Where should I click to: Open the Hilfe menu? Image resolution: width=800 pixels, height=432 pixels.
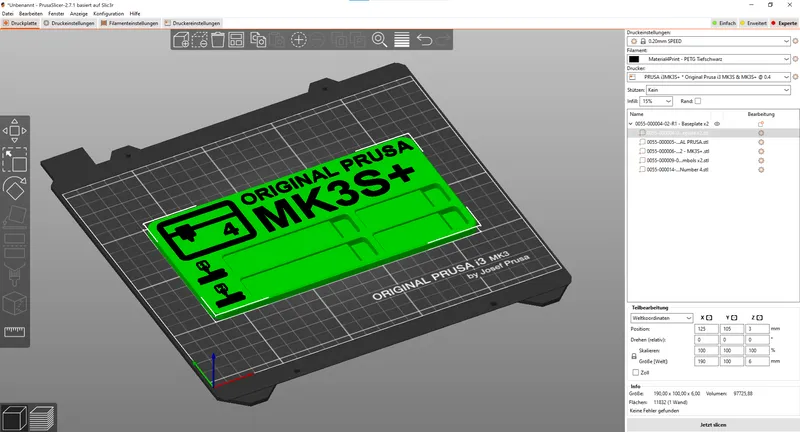135,14
